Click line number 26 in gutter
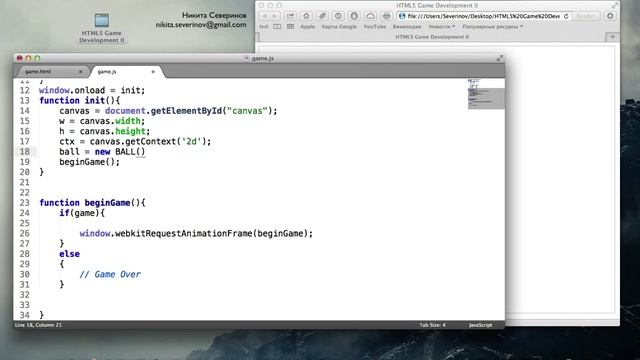Image resolution: width=640 pixels, height=360 pixels. pos(24,233)
